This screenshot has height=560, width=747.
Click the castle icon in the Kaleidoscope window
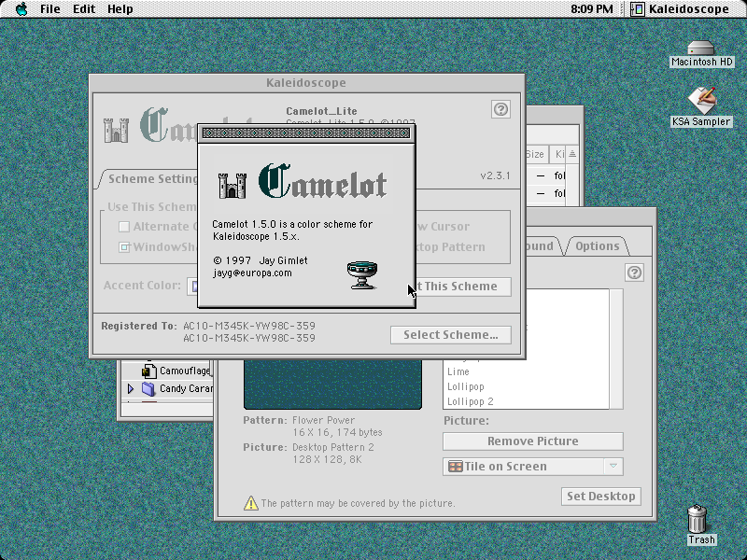click(x=116, y=130)
